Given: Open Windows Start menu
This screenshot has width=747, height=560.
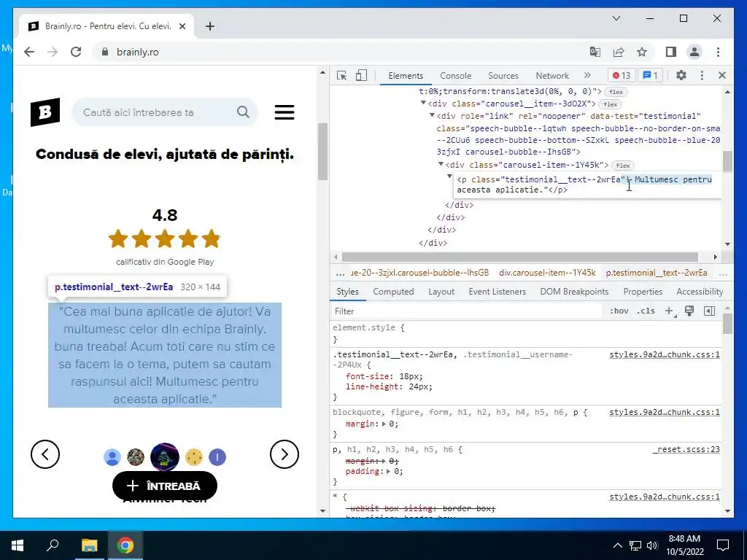Looking at the screenshot, I should 18,545.
